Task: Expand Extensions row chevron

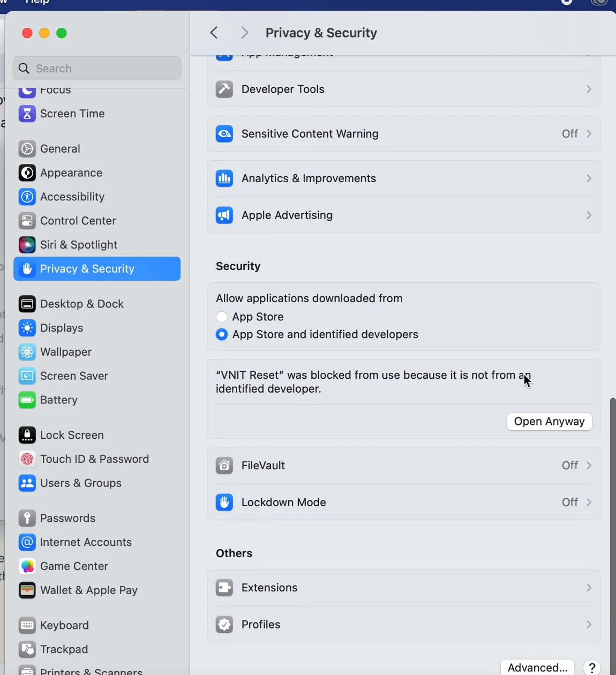Action: (589, 587)
